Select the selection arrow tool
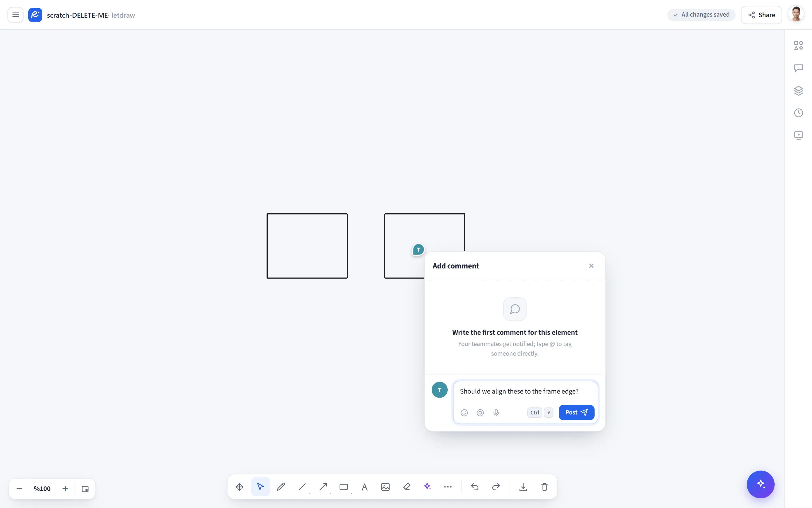The width and height of the screenshot is (812, 508). click(260, 487)
